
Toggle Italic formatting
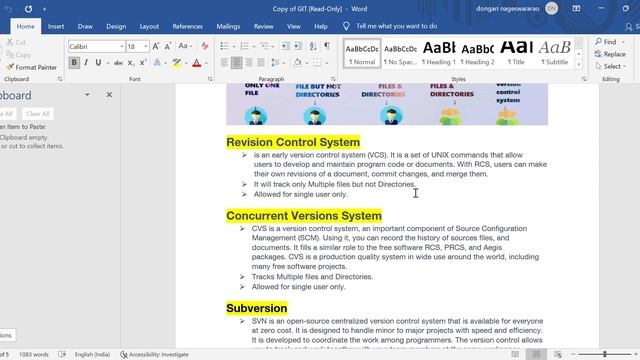click(86, 62)
